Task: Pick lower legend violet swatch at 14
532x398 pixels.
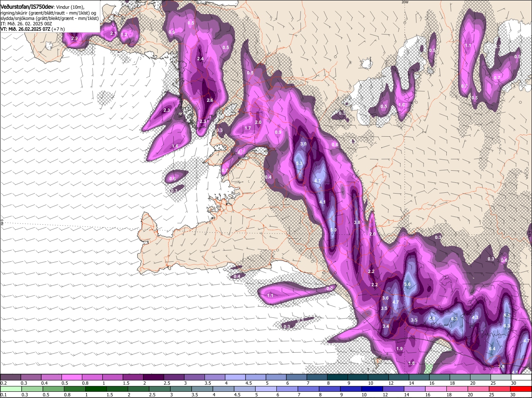Action: coord(414,389)
